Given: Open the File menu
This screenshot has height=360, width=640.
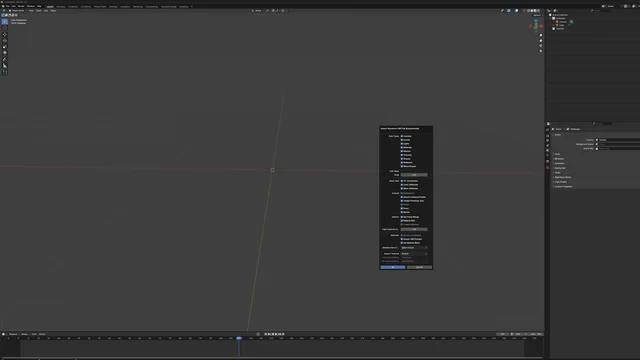Looking at the screenshot, I should 8,6.
